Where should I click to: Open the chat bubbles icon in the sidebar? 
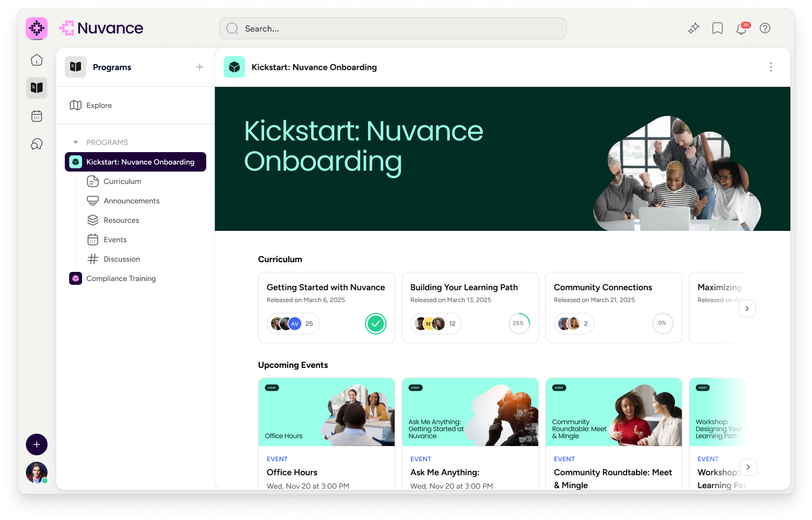pyautogui.click(x=36, y=144)
